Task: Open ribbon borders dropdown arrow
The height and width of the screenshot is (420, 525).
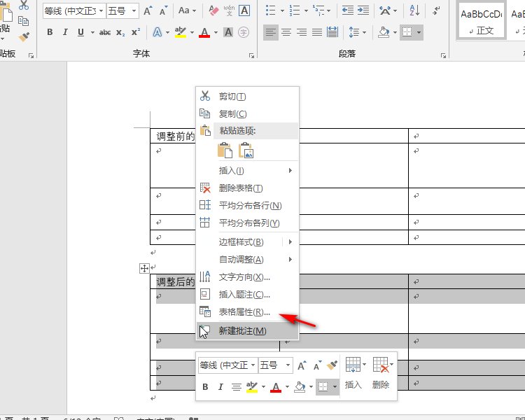Action: 419,32
